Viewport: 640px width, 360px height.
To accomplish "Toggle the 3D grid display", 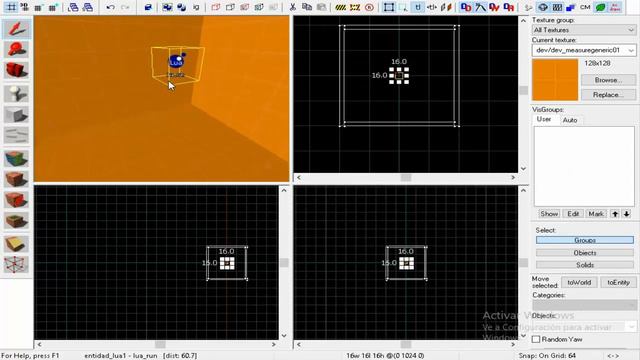I will point(24,7).
